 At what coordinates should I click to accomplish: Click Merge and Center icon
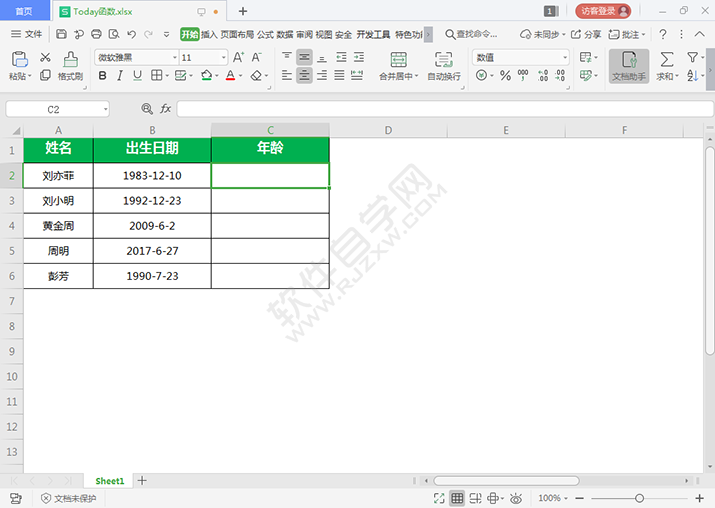[398, 60]
